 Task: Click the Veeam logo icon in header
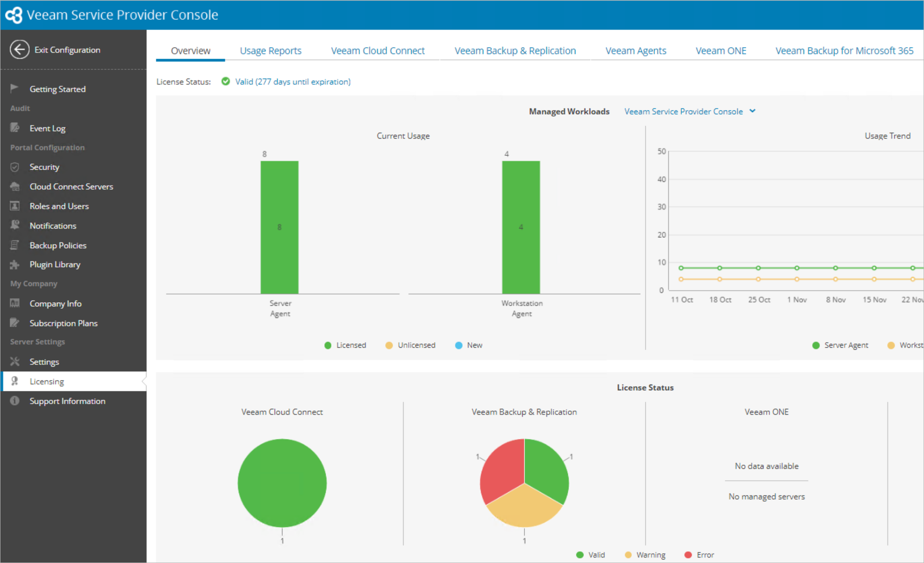point(14,15)
